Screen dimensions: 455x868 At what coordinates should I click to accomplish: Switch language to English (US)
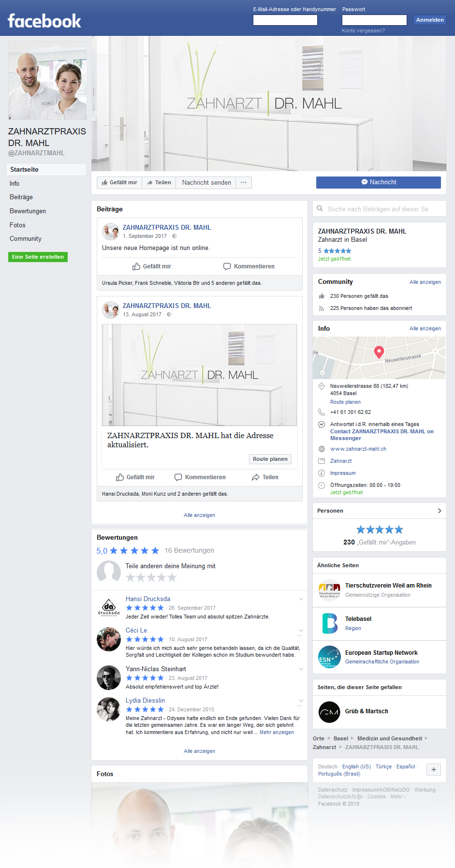pyautogui.click(x=356, y=767)
